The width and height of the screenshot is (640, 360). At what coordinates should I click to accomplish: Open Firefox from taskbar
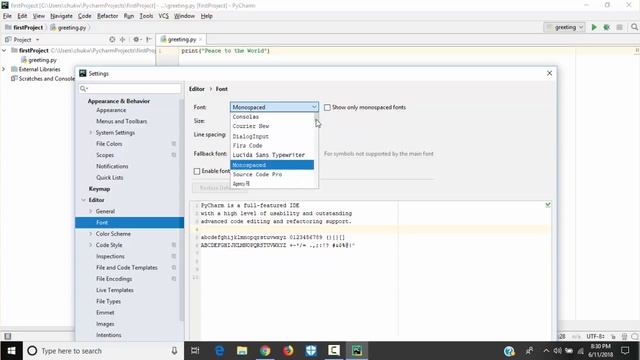tap(288, 351)
